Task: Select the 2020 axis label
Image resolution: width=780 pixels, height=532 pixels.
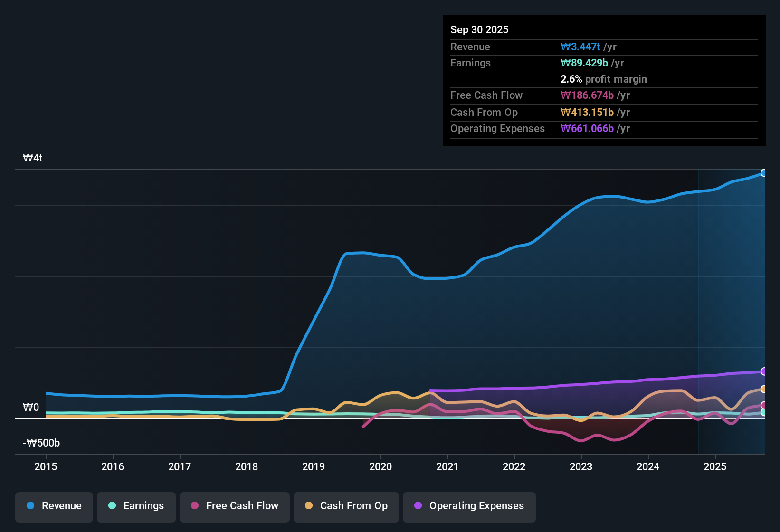Action: coord(380,467)
